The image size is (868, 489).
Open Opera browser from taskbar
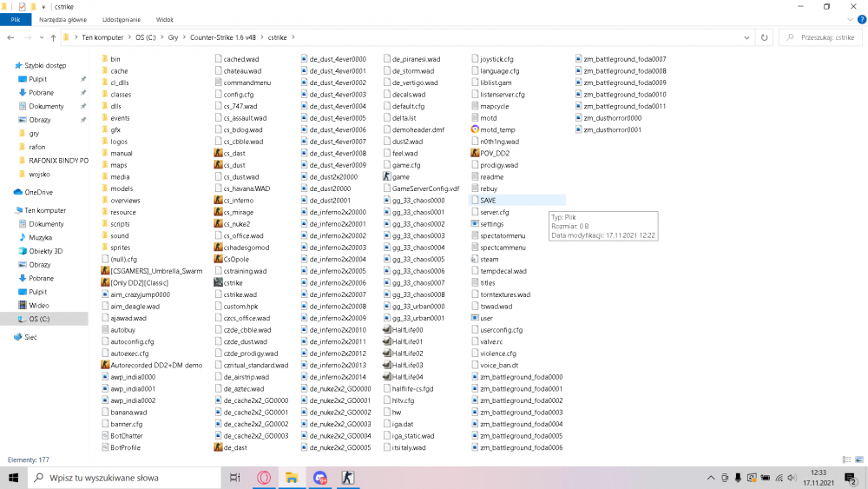(x=264, y=478)
